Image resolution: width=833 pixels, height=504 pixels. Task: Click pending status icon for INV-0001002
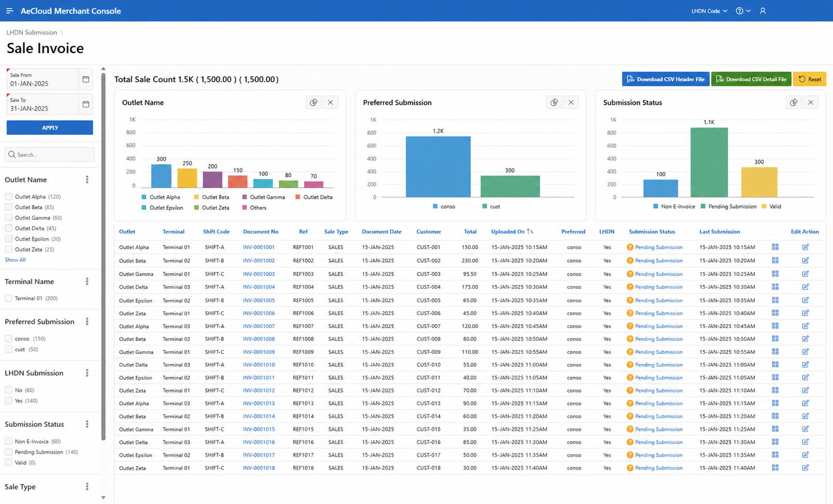(x=630, y=261)
